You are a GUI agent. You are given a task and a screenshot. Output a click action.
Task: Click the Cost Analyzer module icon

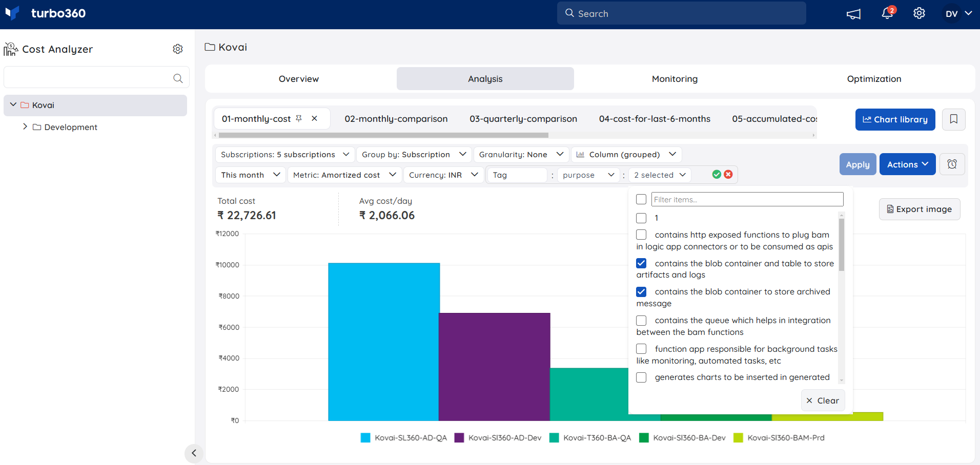click(11, 49)
